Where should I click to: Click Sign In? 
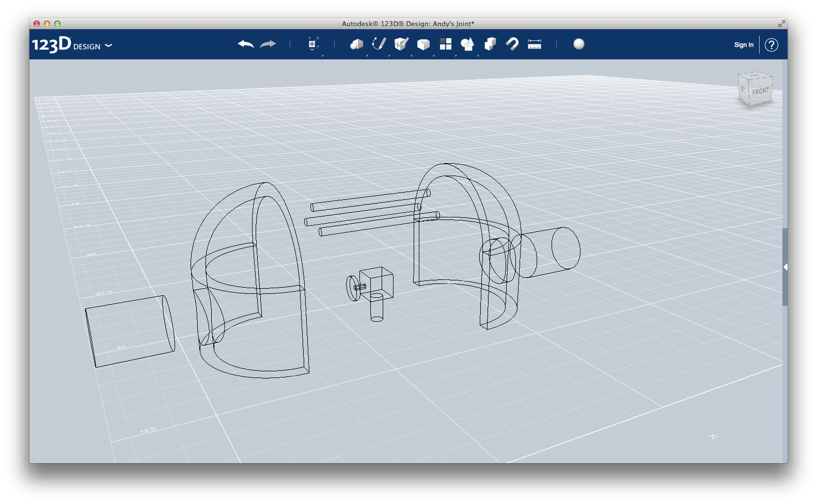(x=744, y=45)
